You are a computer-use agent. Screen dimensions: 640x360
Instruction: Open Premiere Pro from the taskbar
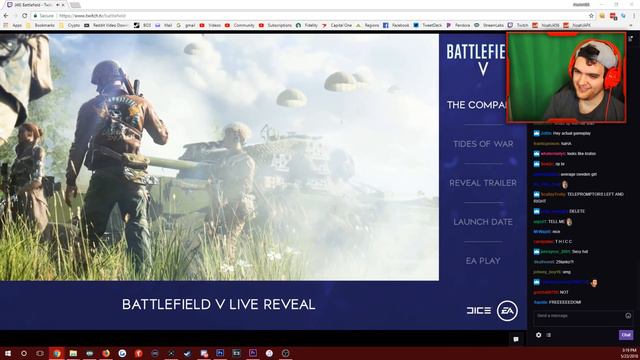(x=253, y=353)
